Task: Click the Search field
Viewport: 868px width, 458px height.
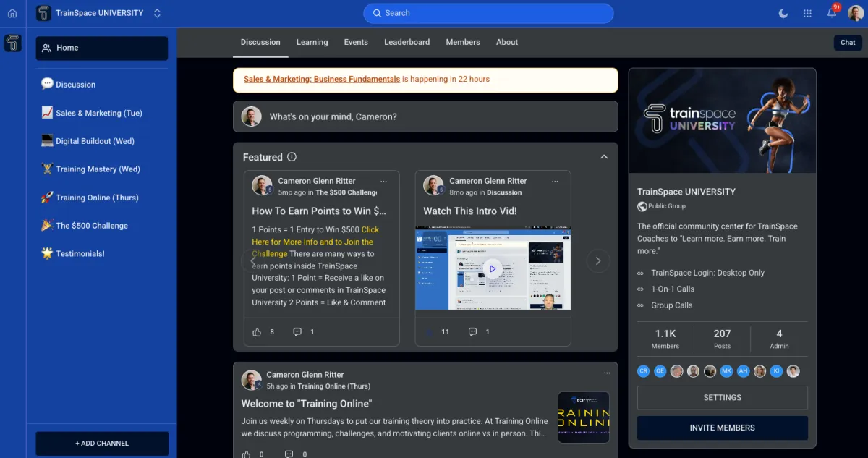Action: click(488, 13)
